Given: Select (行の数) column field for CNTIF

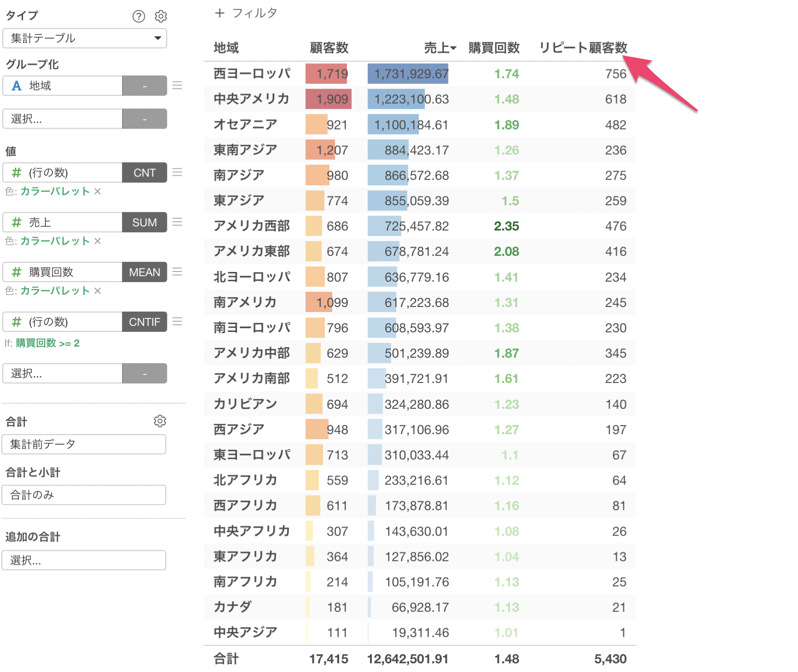Looking at the screenshot, I should pos(63,322).
